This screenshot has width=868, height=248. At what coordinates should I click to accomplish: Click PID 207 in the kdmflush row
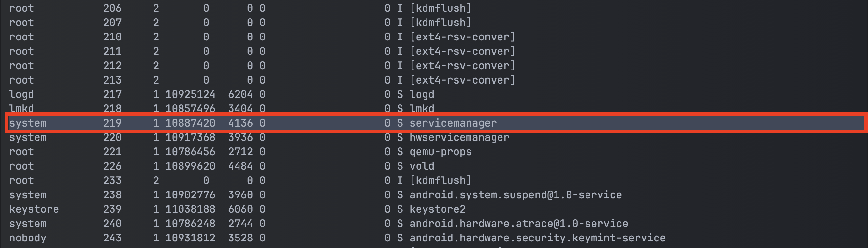(112, 23)
